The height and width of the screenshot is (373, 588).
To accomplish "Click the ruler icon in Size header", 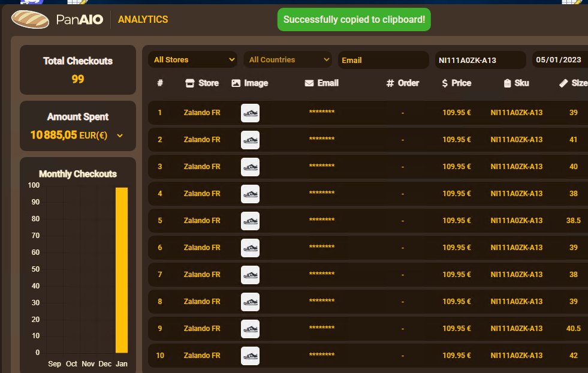I will click(563, 83).
